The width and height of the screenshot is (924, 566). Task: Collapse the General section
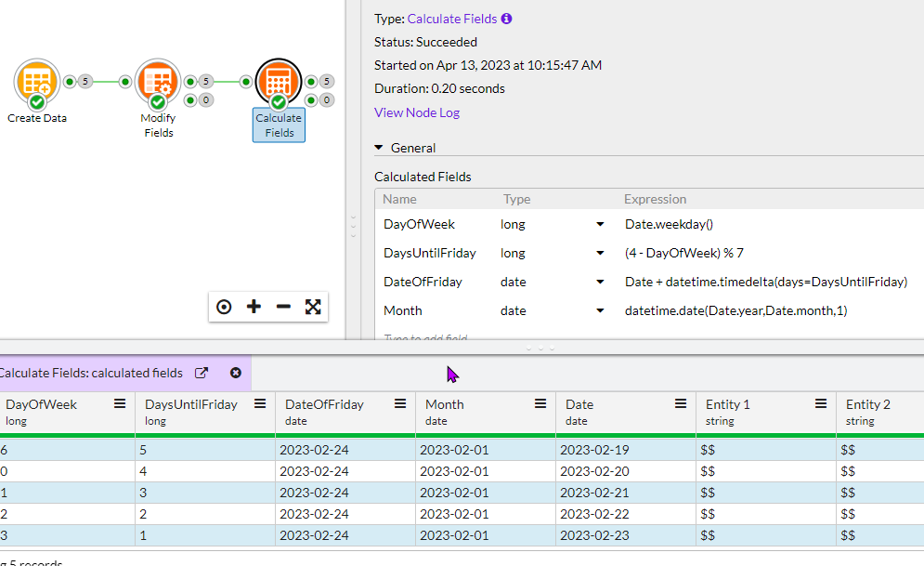(379, 148)
